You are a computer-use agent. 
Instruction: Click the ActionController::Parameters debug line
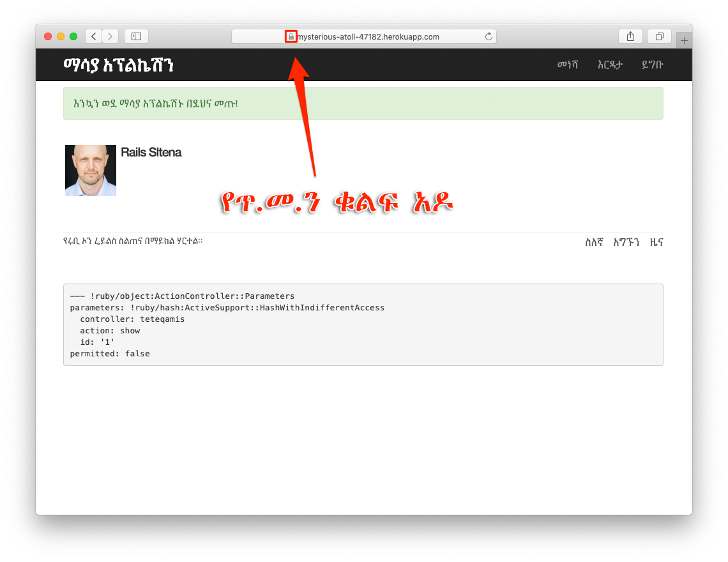182,296
